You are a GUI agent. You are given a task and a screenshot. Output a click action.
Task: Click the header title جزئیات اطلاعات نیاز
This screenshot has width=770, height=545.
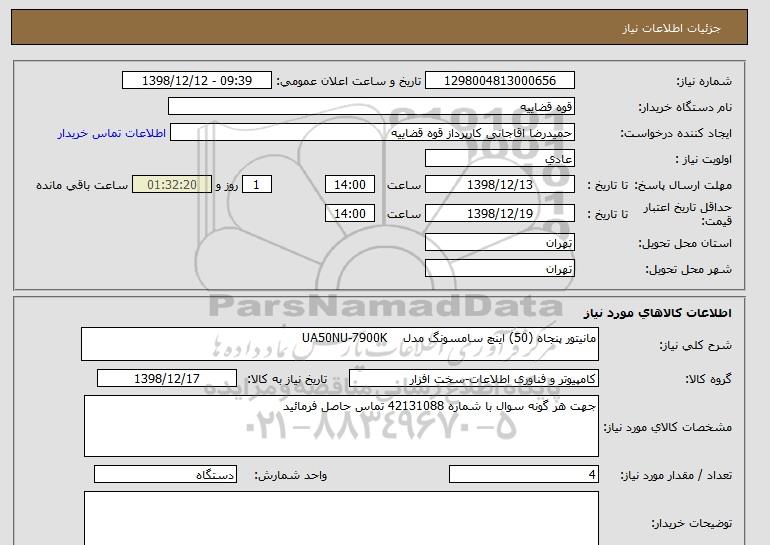tap(671, 28)
